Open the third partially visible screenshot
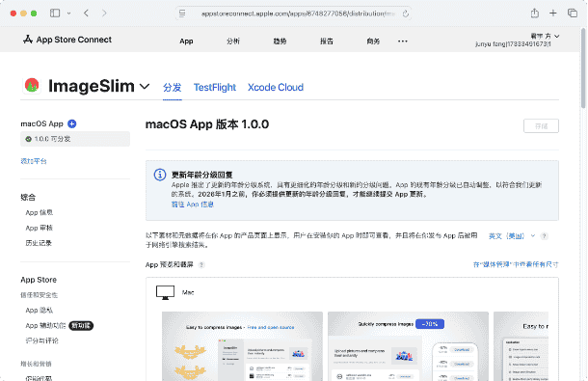The width and height of the screenshot is (588, 381). click(521, 346)
